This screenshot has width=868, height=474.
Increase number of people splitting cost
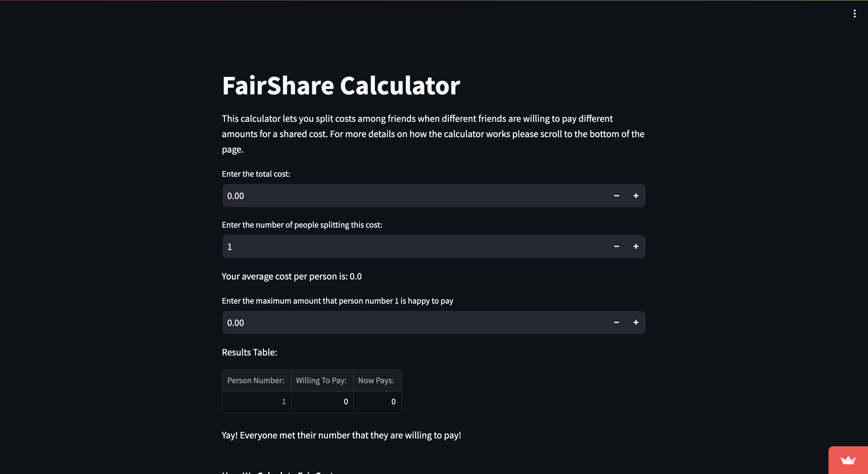point(636,246)
